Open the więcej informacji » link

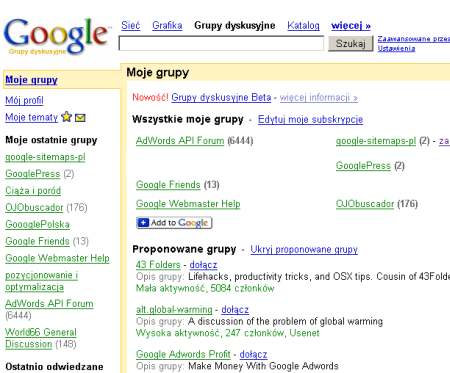[x=319, y=98]
